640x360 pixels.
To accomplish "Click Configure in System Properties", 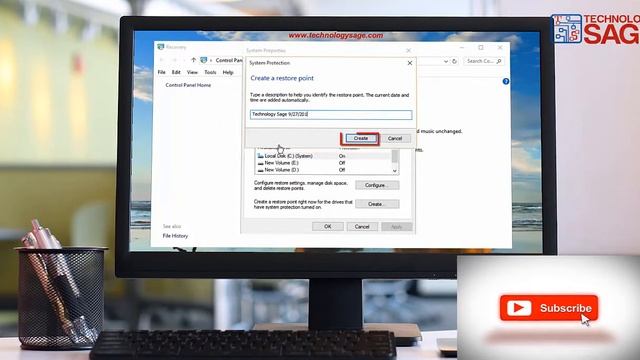I will click(377, 185).
